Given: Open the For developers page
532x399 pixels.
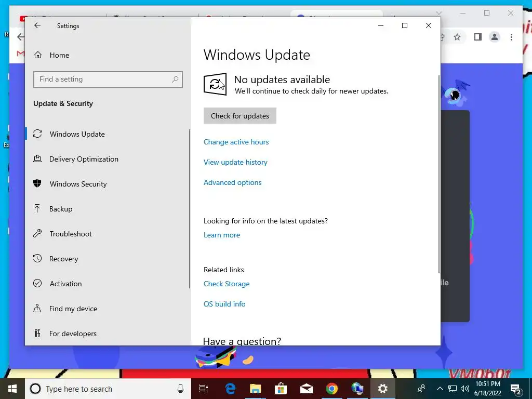Looking at the screenshot, I should coord(73,334).
